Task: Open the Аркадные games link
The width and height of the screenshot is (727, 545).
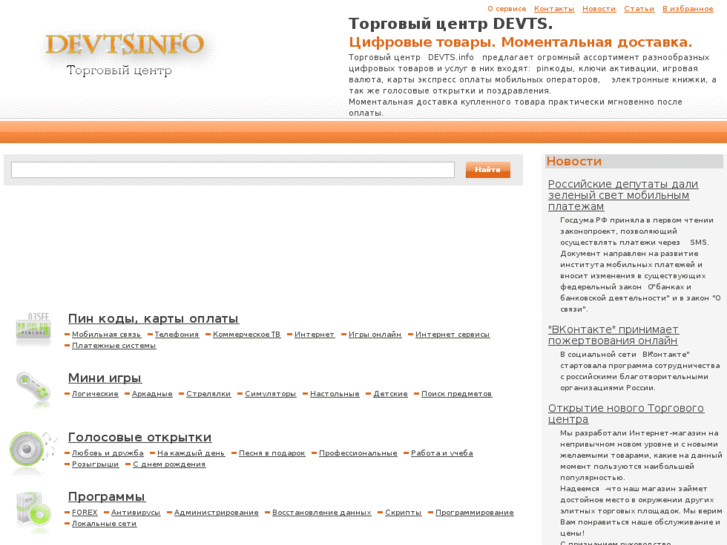Action: pos(152,394)
